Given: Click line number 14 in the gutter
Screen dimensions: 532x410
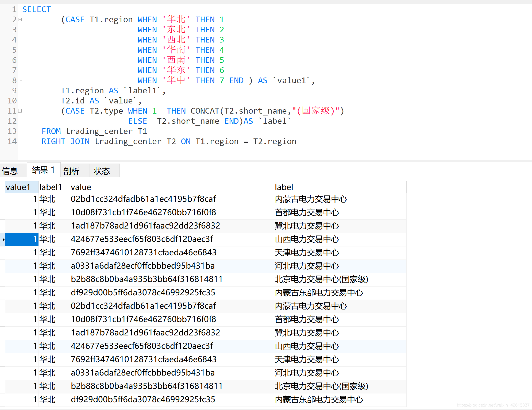Looking at the screenshot, I should click(12, 141).
